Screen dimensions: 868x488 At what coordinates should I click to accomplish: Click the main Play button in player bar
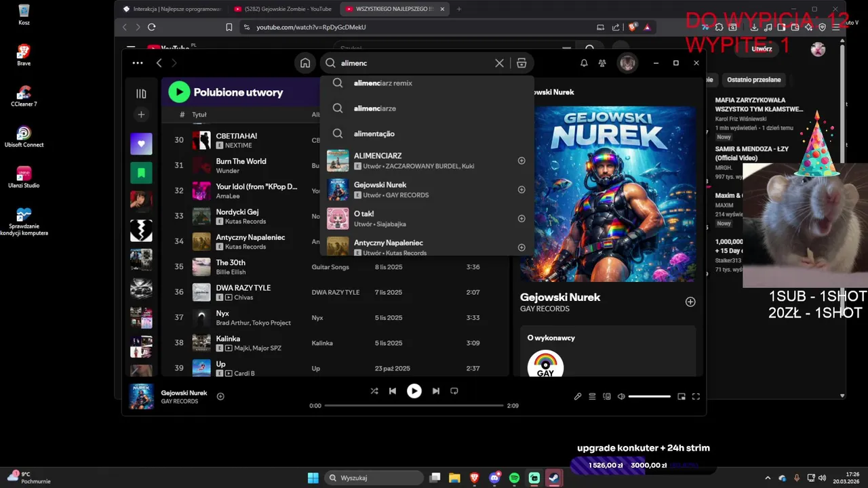tap(414, 391)
